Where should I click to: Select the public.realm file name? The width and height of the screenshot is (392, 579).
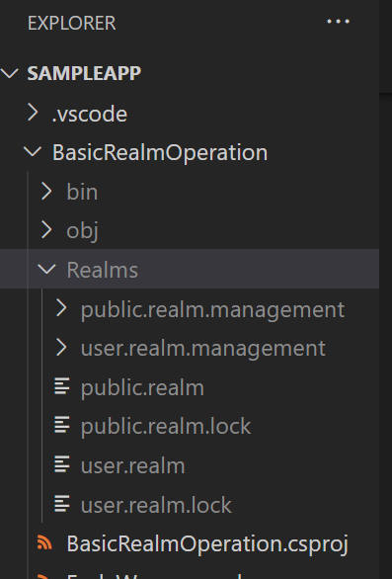coord(142,388)
